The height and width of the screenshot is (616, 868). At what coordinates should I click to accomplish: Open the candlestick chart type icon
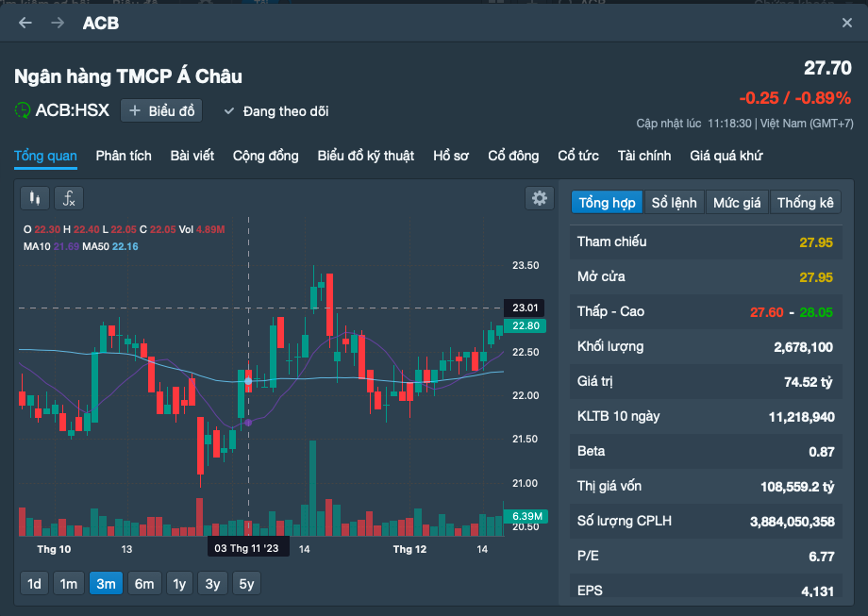pos(35,198)
